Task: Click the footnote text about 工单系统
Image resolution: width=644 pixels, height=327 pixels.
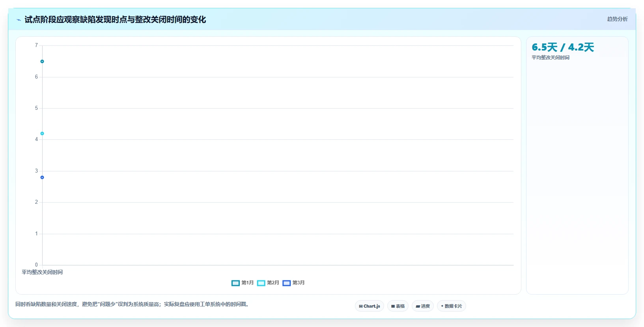Action: [133, 304]
